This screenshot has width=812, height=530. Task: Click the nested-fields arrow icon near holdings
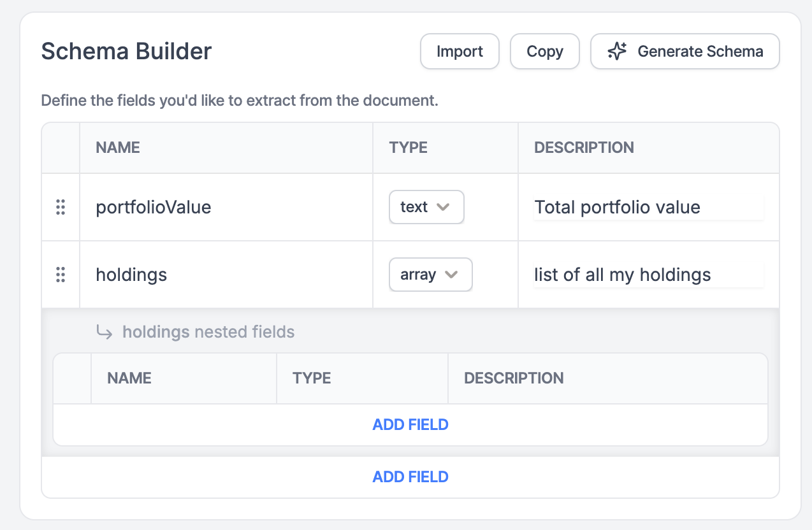coord(104,332)
